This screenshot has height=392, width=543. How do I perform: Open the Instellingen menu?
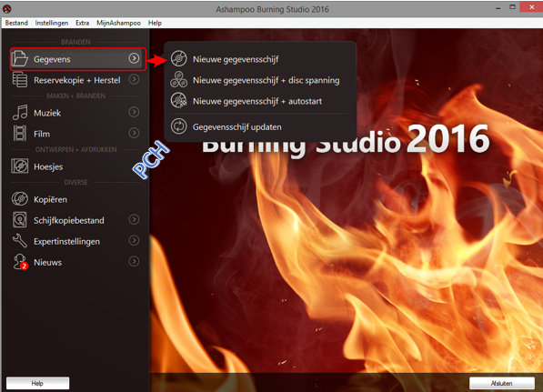(52, 23)
